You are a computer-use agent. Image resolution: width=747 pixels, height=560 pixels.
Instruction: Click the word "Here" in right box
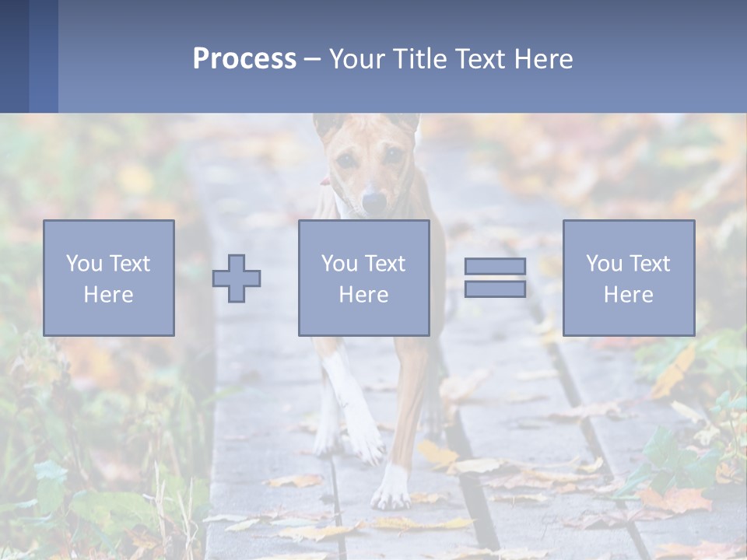(629, 295)
